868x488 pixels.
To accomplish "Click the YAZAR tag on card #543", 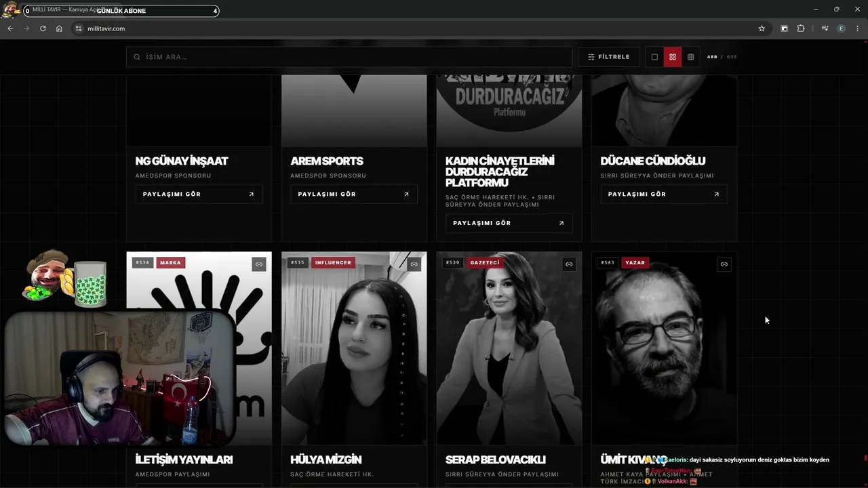I will [x=635, y=263].
